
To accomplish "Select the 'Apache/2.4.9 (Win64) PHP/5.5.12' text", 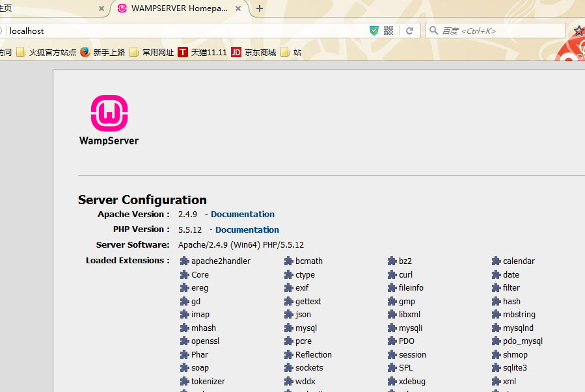I will pyautogui.click(x=241, y=245).
